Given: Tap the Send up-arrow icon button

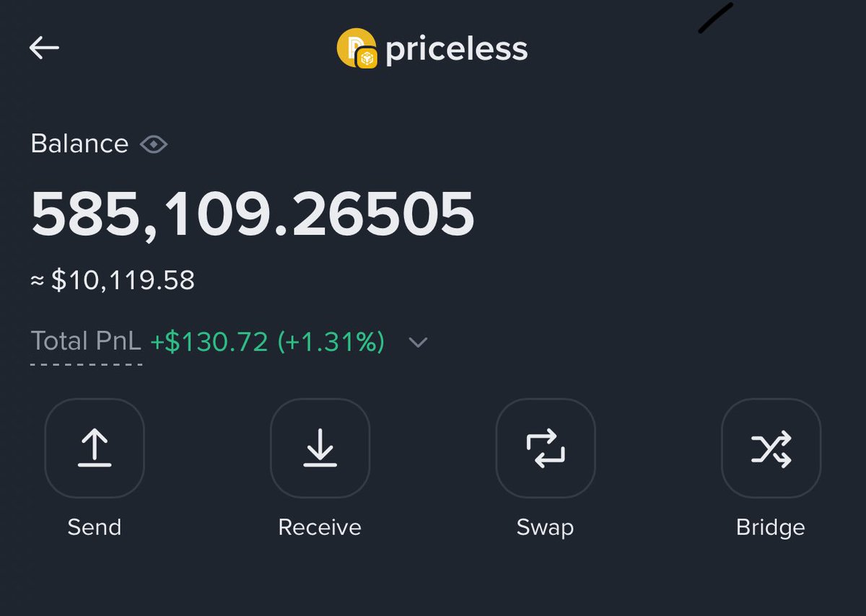Looking at the screenshot, I should [x=95, y=448].
